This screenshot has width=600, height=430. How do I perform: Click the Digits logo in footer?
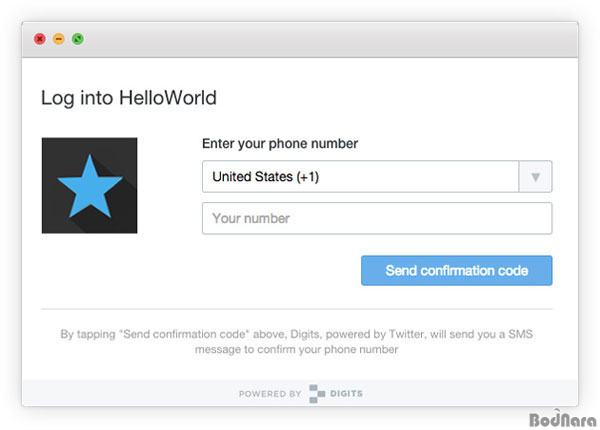pos(317,393)
